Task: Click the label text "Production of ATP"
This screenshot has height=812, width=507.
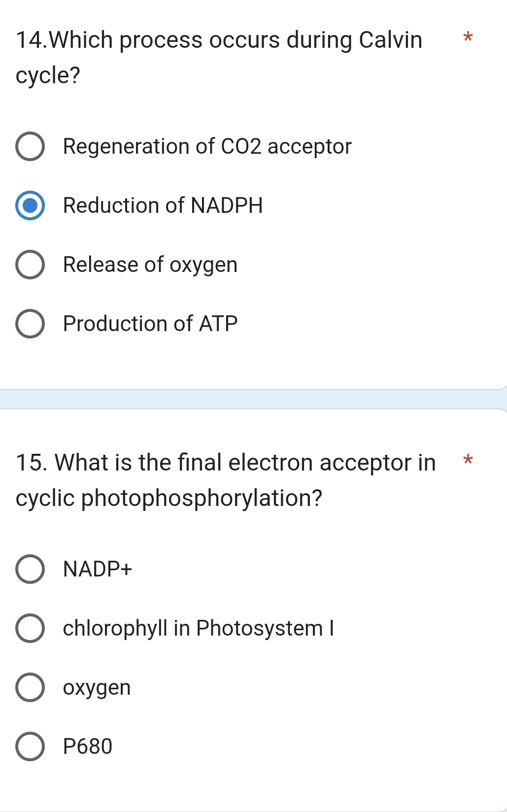Action: (x=150, y=324)
